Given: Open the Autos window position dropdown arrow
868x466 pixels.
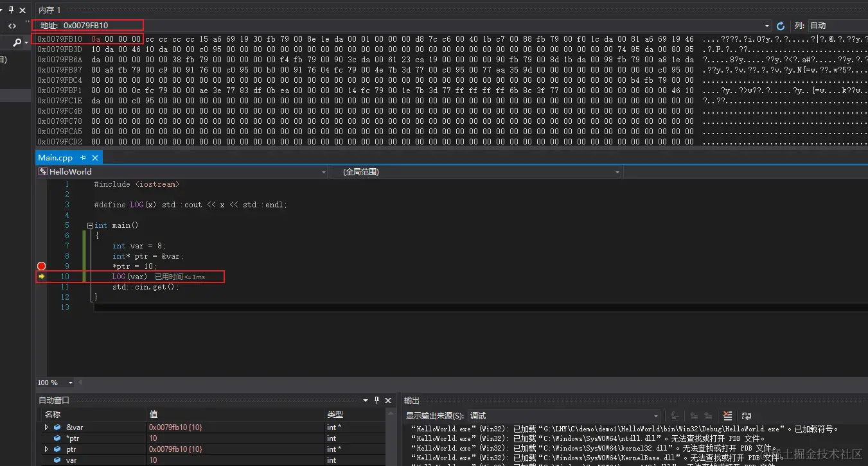Looking at the screenshot, I should pyautogui.click(x=365, y=400).
